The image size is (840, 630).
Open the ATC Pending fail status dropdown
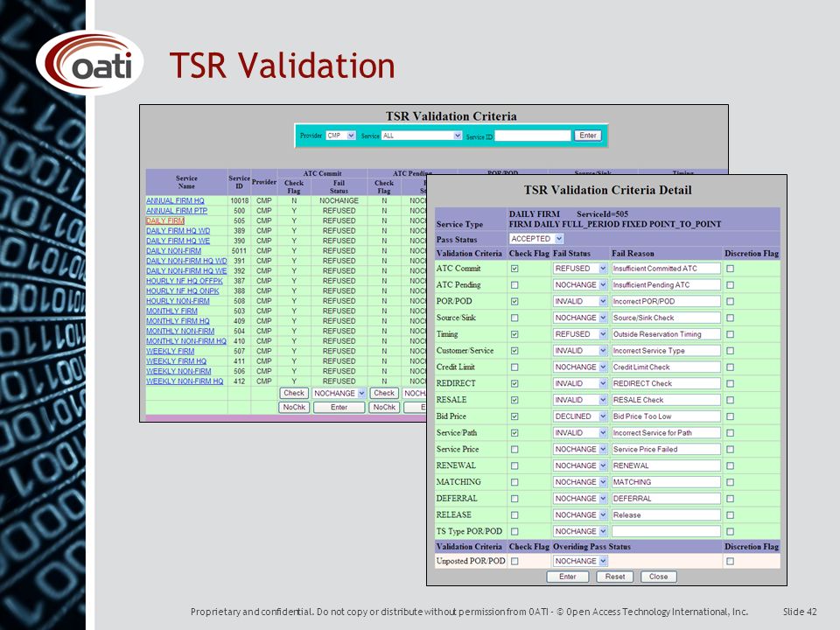point(579,285)
